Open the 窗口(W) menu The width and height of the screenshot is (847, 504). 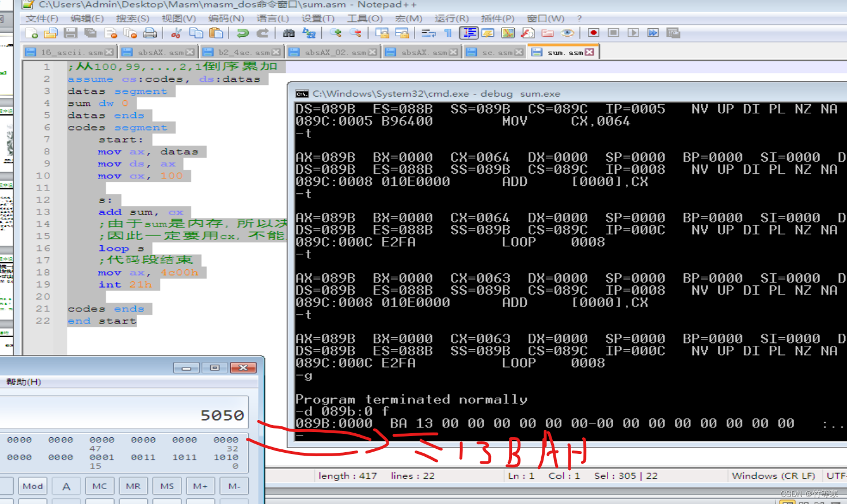[x=545, y=18]
